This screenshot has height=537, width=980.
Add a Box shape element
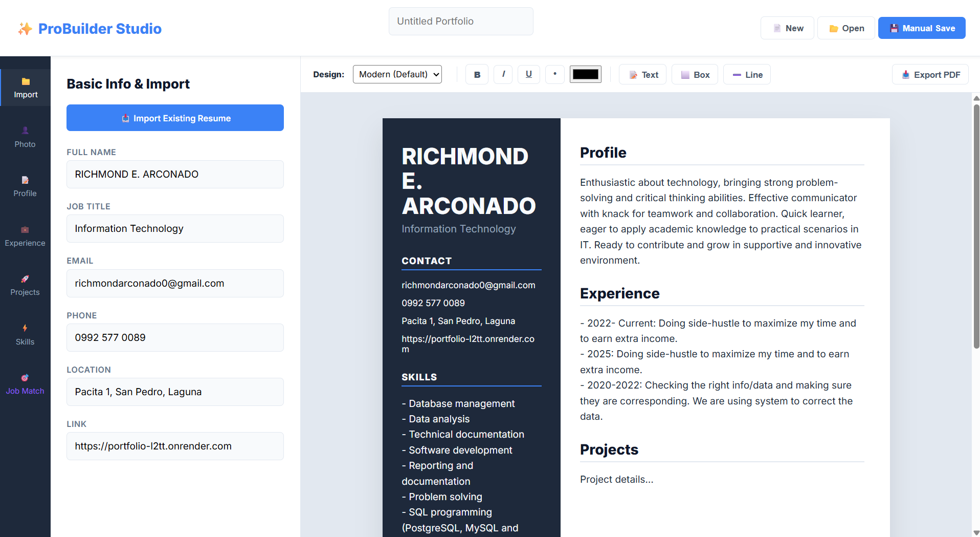pos(695,75)
